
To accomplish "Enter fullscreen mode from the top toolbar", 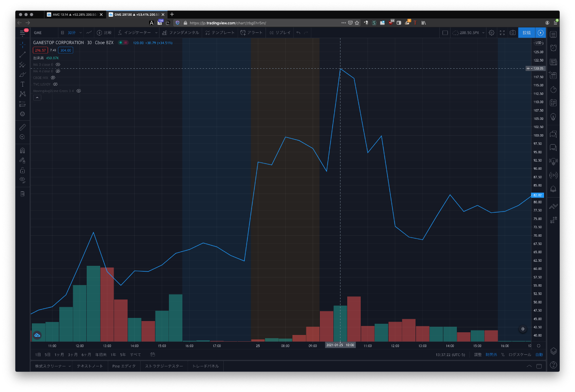I will pos(502,33).
